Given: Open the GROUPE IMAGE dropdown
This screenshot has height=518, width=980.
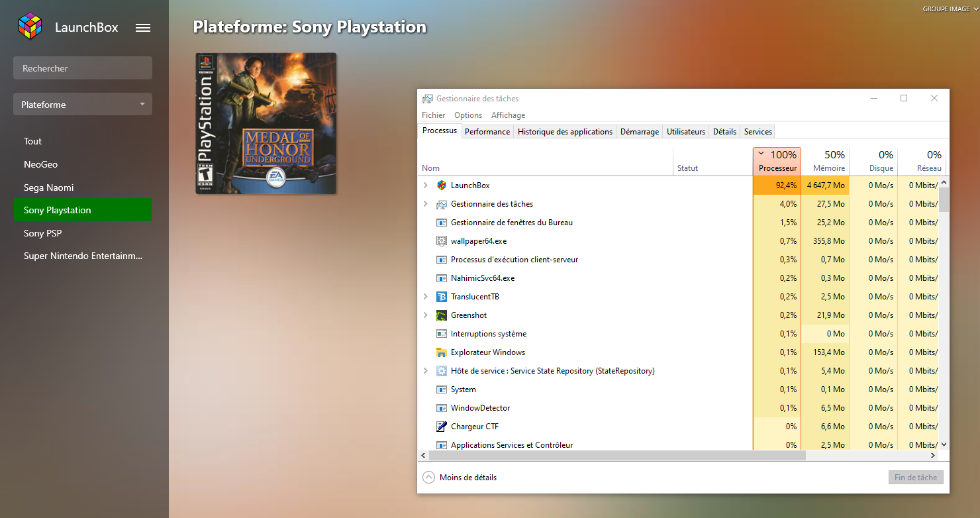Looking at the screenshot, I should 950,9.
